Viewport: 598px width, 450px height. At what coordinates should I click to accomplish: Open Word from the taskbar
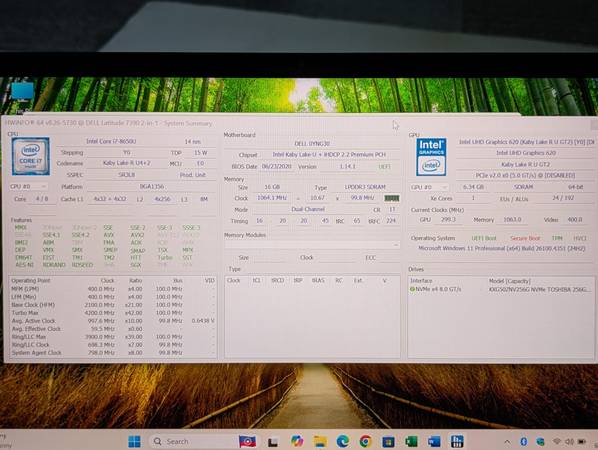[434, 442]
